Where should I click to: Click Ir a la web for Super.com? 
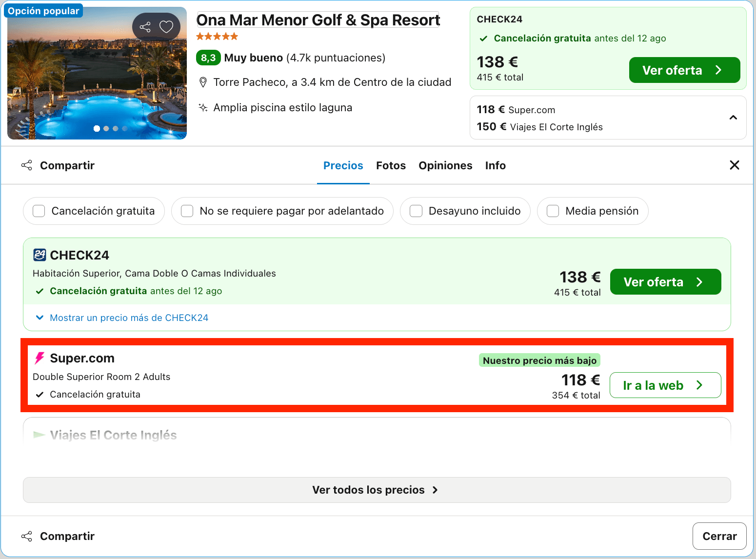(666, 385)
